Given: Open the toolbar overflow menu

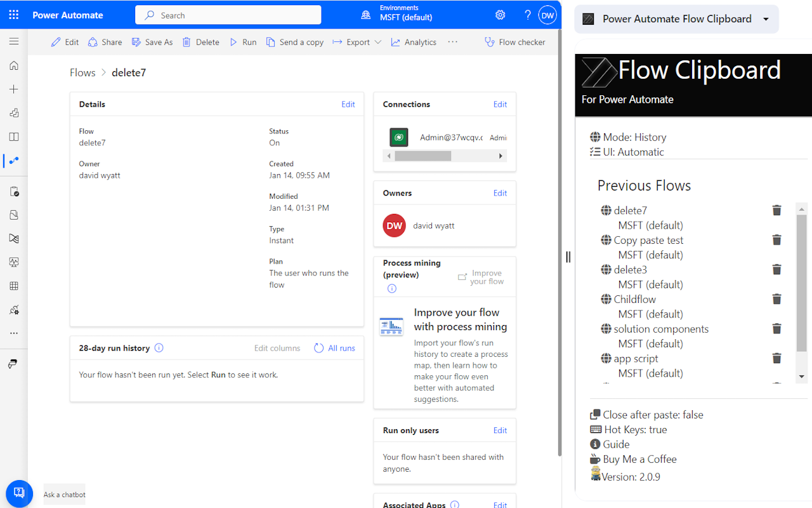Looking at the screenshot, I should [x=452, y=42].
